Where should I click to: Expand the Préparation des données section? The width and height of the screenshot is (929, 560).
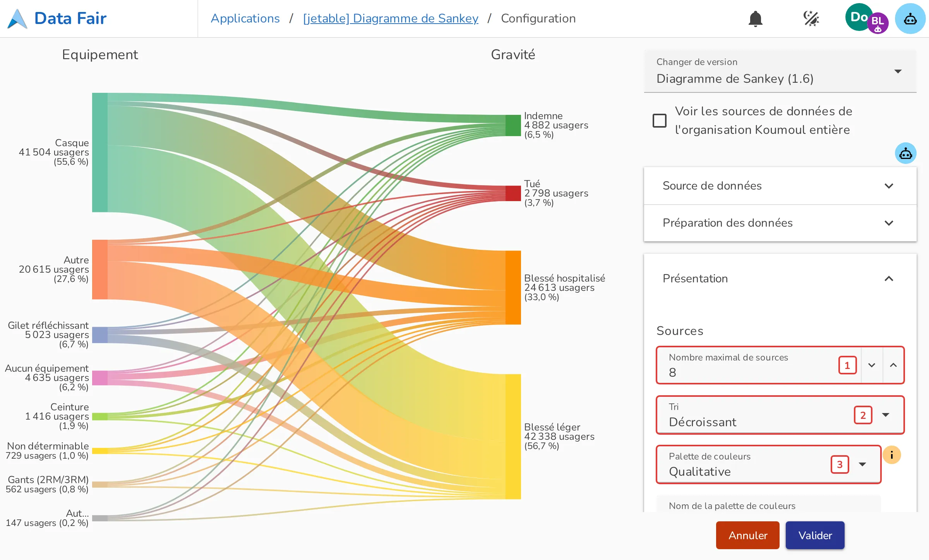780,223
